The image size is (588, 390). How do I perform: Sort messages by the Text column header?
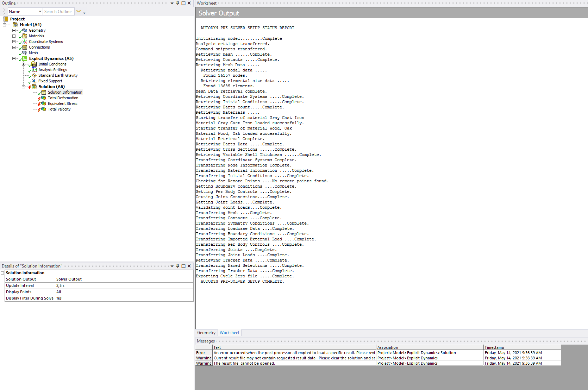pos(294,347)
